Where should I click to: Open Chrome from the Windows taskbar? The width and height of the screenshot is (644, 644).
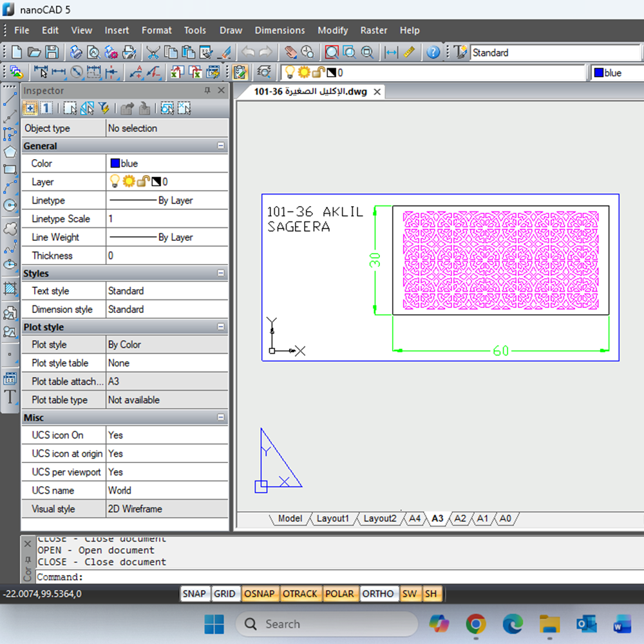[x=476, y=624]
